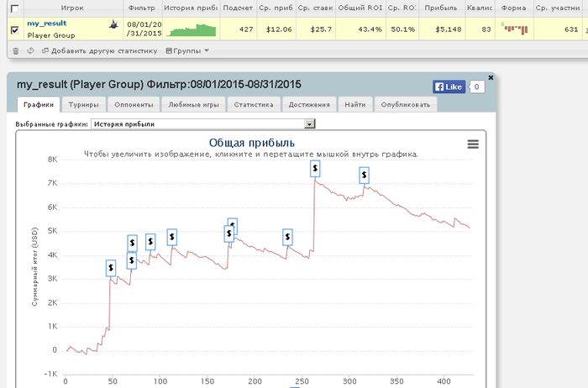Switch to the Статистика tab
The width and height of the screenshot is (588, 388).
(254, 105)
